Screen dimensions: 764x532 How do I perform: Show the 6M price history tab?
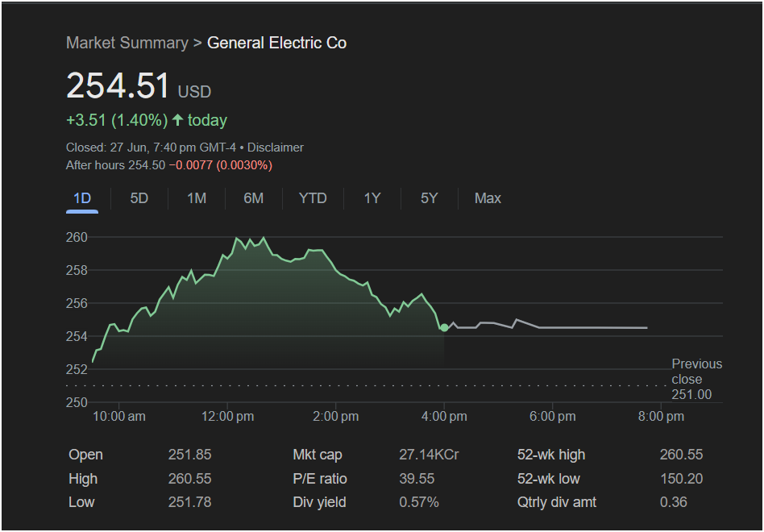coord(253,198)
